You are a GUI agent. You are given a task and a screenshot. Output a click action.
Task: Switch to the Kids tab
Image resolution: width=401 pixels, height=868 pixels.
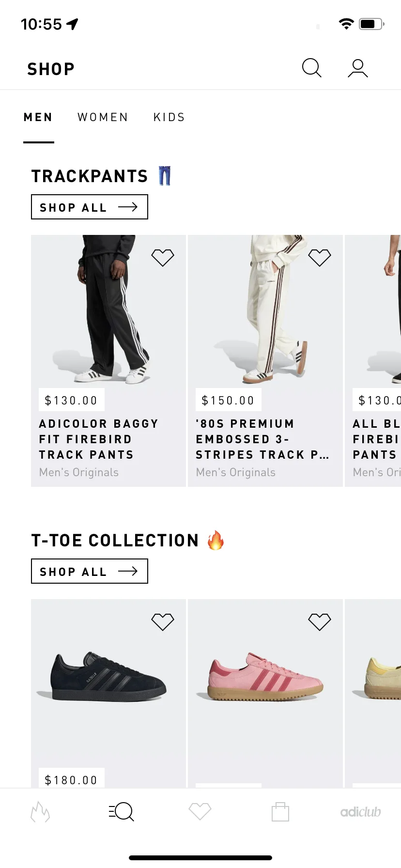[x=169, y=117]
